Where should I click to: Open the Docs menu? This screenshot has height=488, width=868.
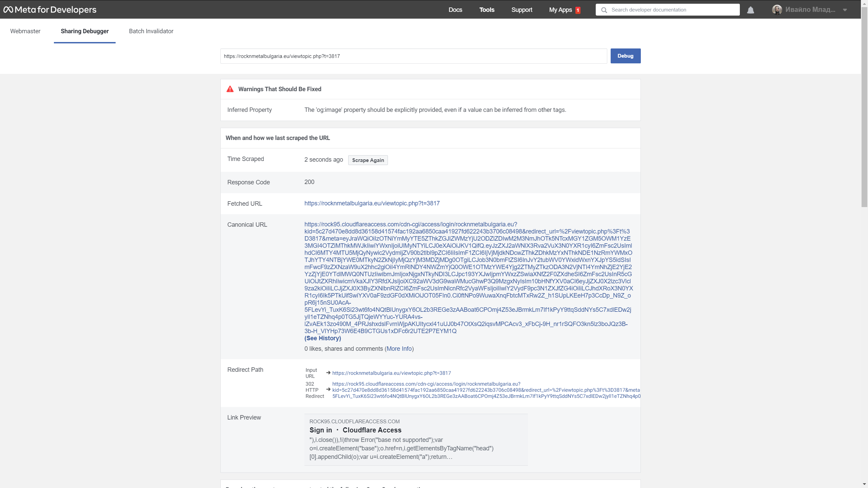pos(455,10)
